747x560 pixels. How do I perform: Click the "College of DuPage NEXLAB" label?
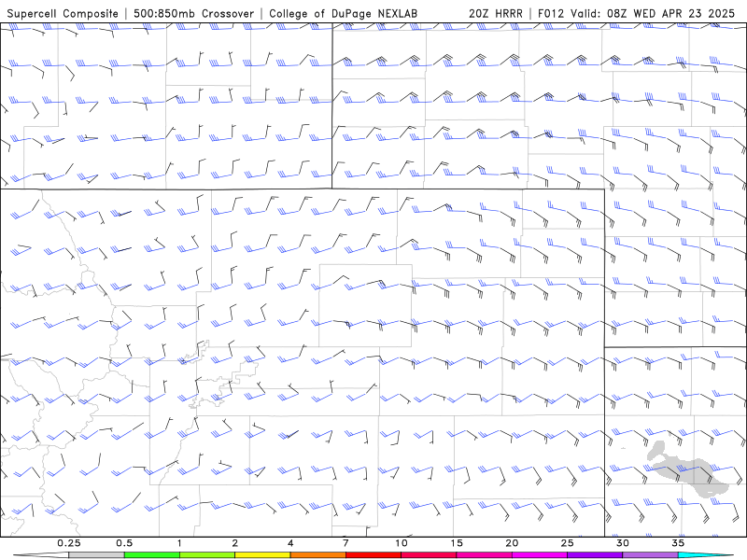click(343, 13)
